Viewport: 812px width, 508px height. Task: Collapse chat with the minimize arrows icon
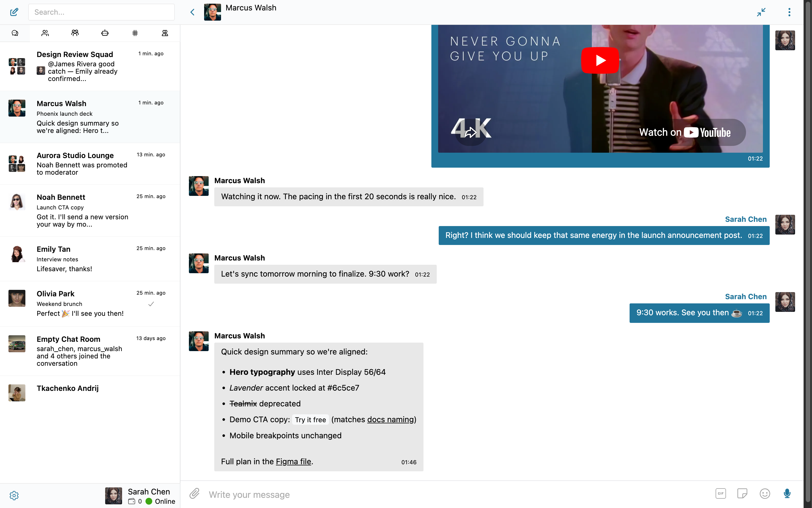coord(761,12)
